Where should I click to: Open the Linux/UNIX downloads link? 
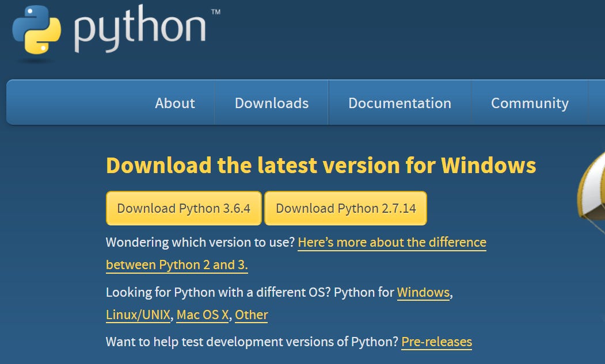coord(138,315)
